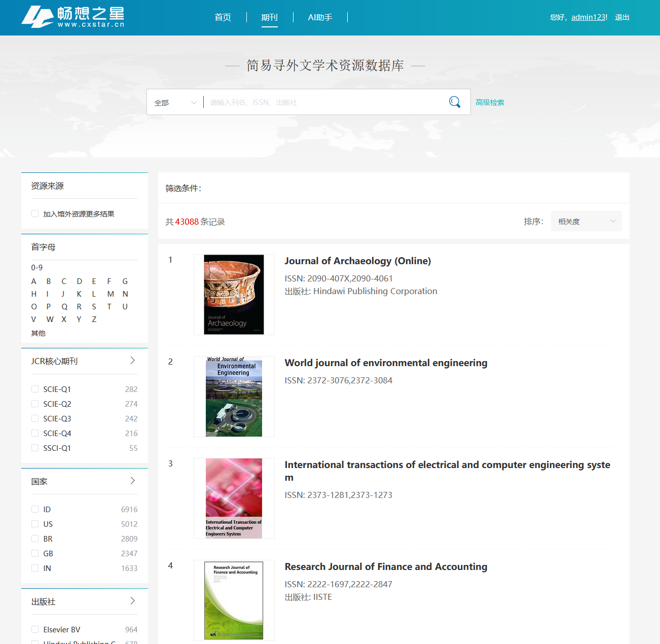Expand the 国家 filter section arrow
This screenshot has height=644, width=660.
[x=133, y=481]
